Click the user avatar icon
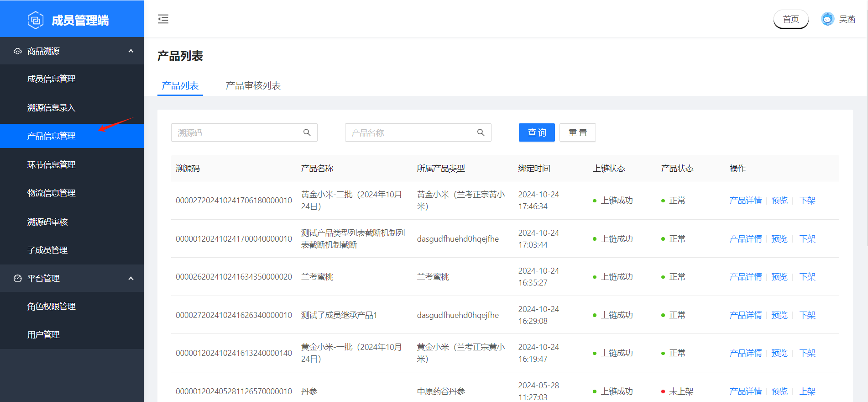This screenshot has width=868, height=402. click(x=827, y=19)
